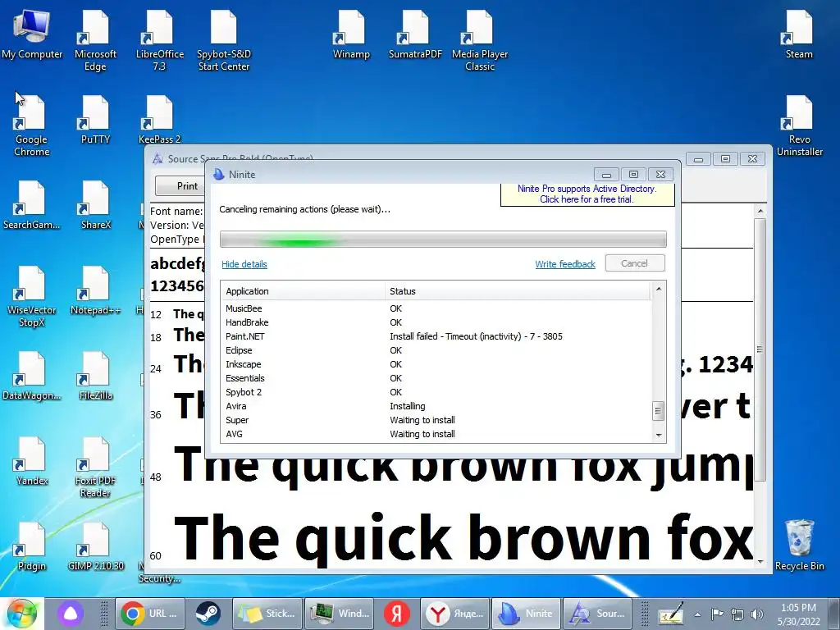Viewport: 840px width, 630px height.
Task: Select the MusicBee row
Action: (436, 308)
